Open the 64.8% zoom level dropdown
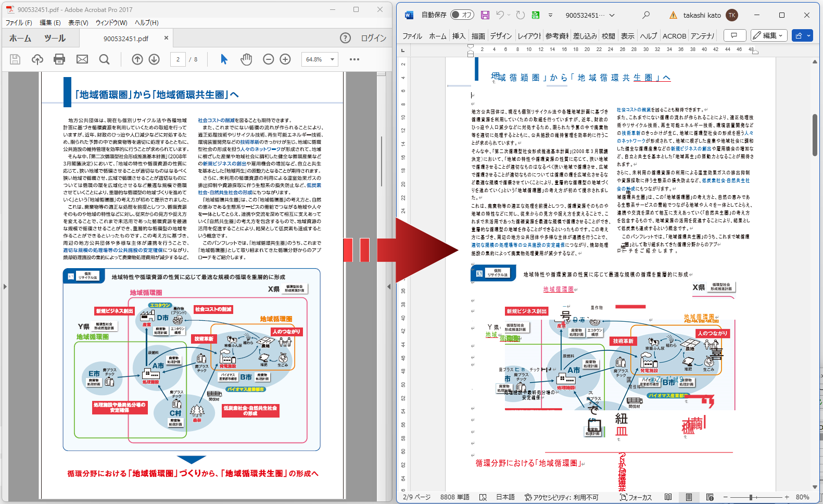 click(x=332, y=59)
